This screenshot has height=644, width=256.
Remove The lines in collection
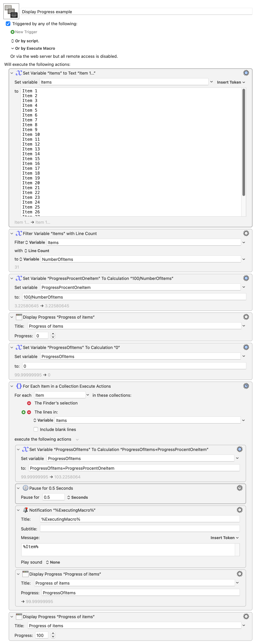point(29,412)
